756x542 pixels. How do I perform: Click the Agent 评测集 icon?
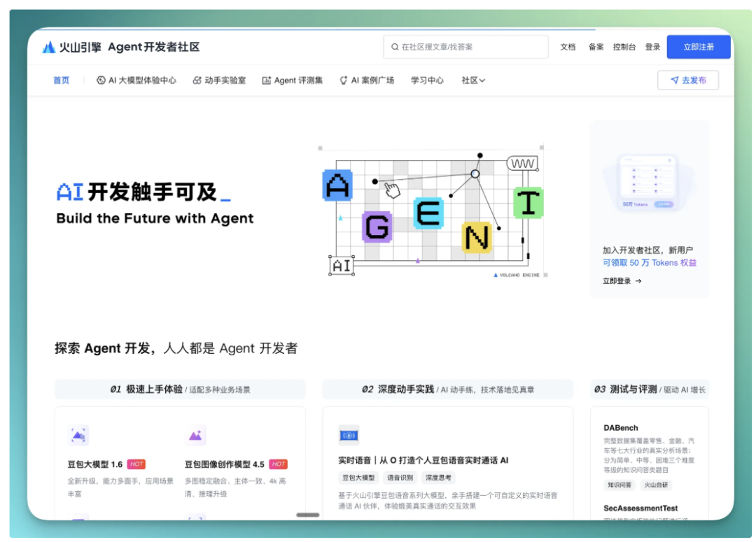[x=266, y=80]
